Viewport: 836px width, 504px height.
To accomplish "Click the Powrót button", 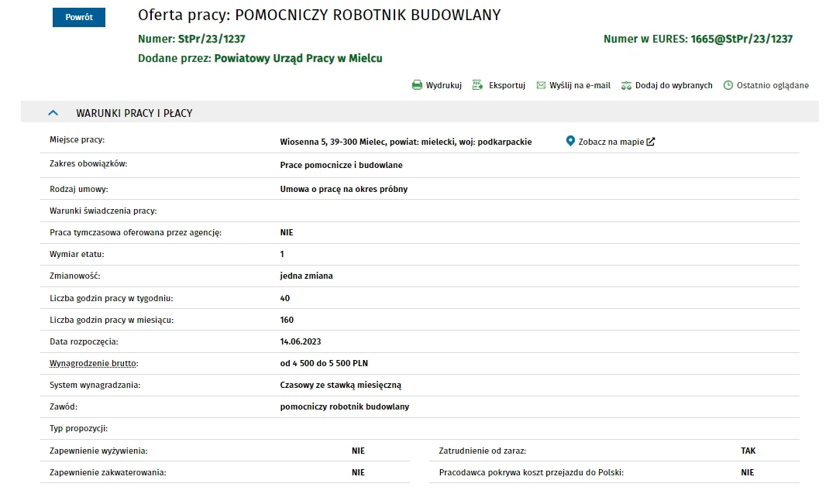I will click(79, 17).
